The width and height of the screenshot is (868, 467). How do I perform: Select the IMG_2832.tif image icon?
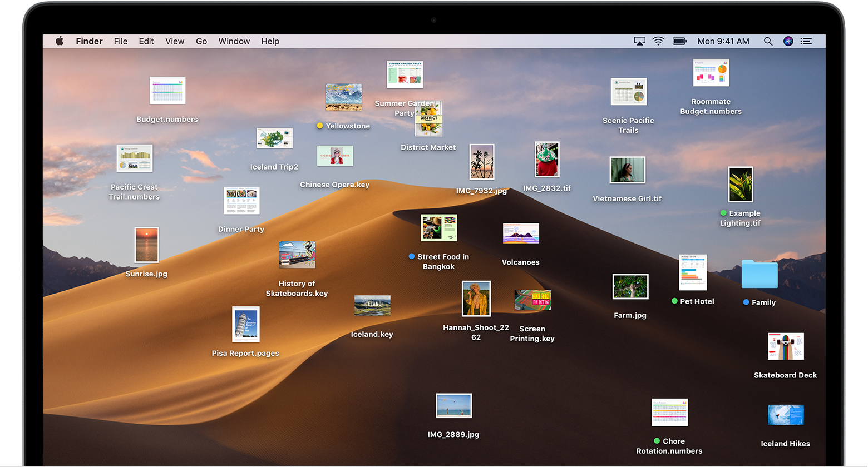[x=546, y=159]
